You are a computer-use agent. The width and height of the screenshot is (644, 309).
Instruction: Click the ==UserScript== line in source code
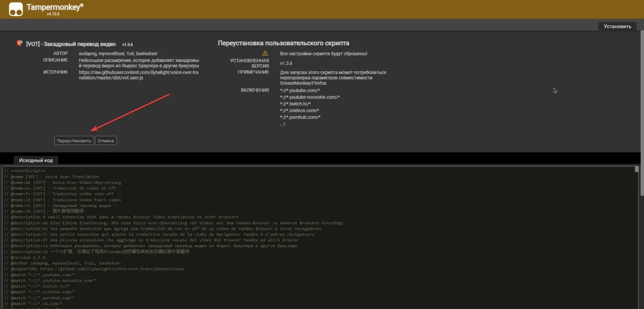tap(25, 171)
